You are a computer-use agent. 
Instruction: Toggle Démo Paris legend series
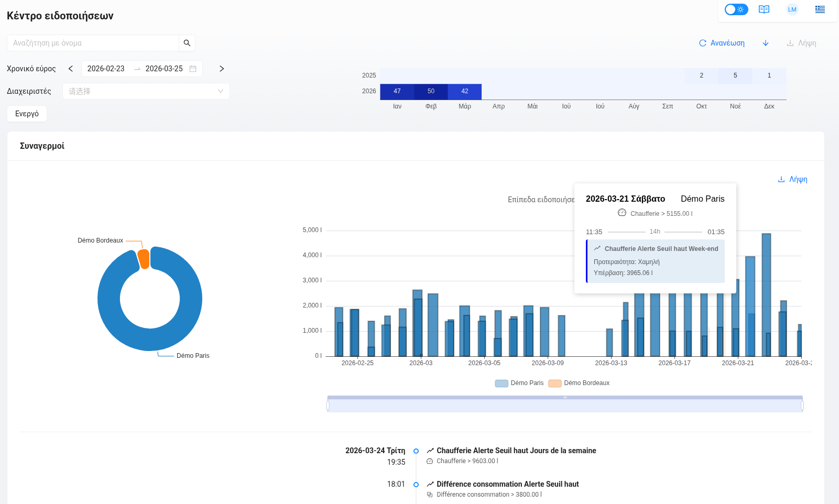(x=519, y=383)
